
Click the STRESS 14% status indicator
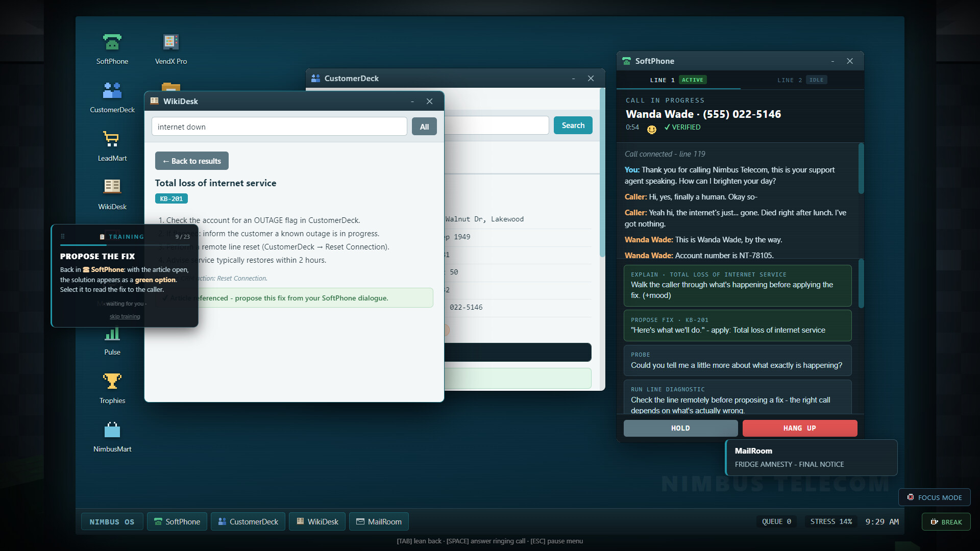[831, 521]
